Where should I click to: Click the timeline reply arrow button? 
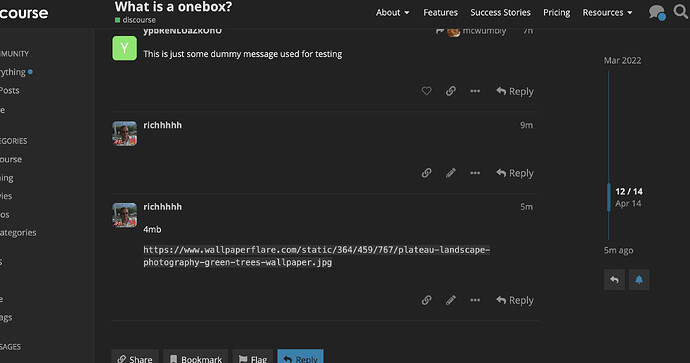614,280
